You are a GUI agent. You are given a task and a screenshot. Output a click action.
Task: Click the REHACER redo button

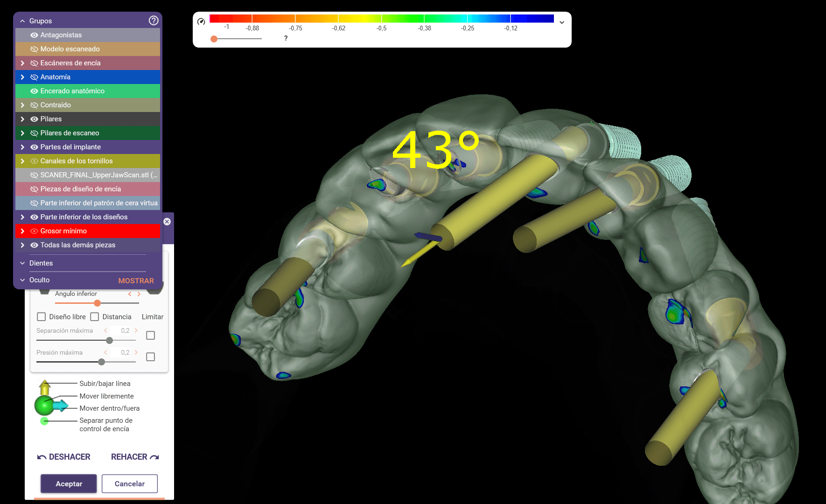coord(135,457)
